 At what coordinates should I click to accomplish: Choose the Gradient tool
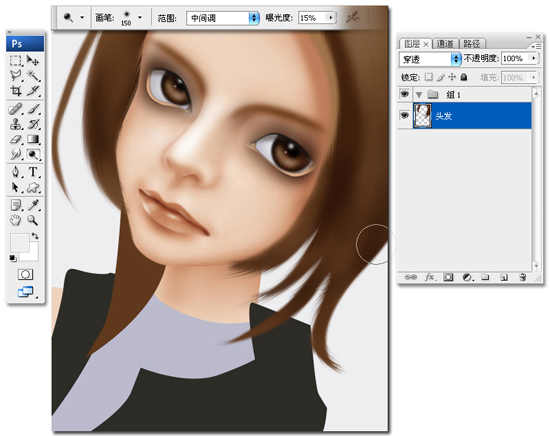tap(33, 139)
